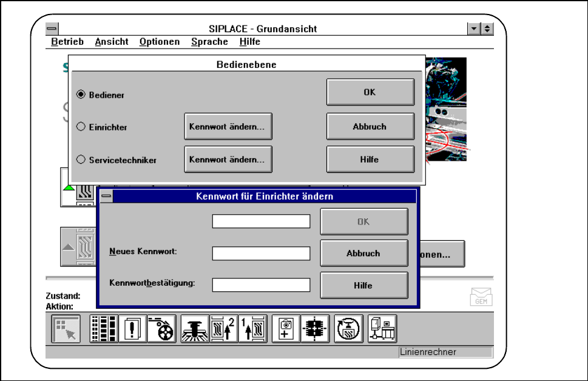588x381 pixels.
Task: Click the Neues Kennwort input field
Action: click(x=261, y=253)
